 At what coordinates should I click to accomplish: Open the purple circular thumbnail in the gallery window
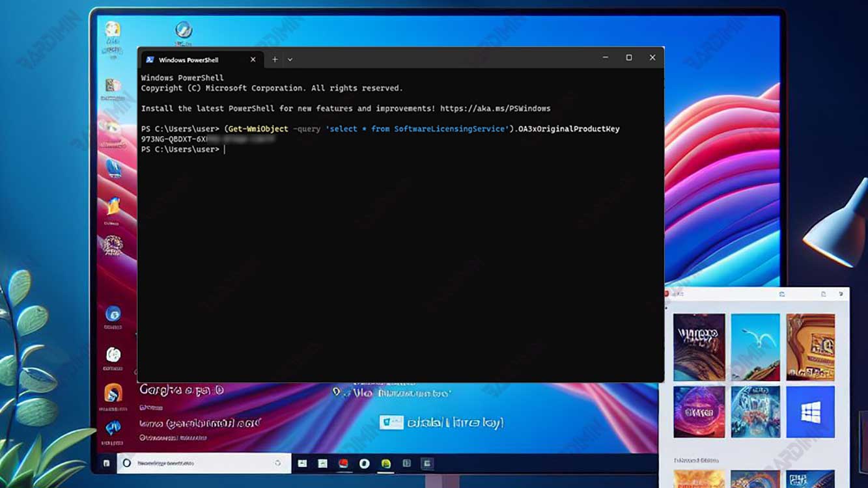coord(699,412)
